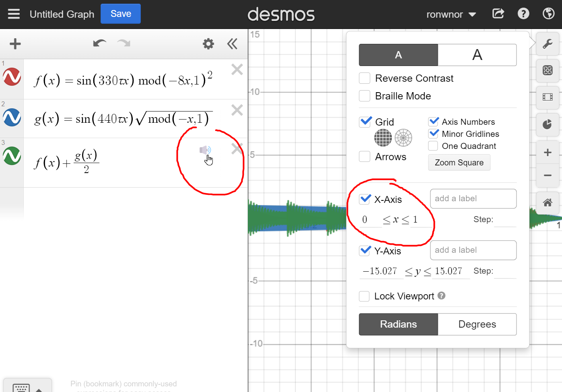562x392 pixels.
Task: Uncheck Axis Numbers
Action: click(433, 122)
